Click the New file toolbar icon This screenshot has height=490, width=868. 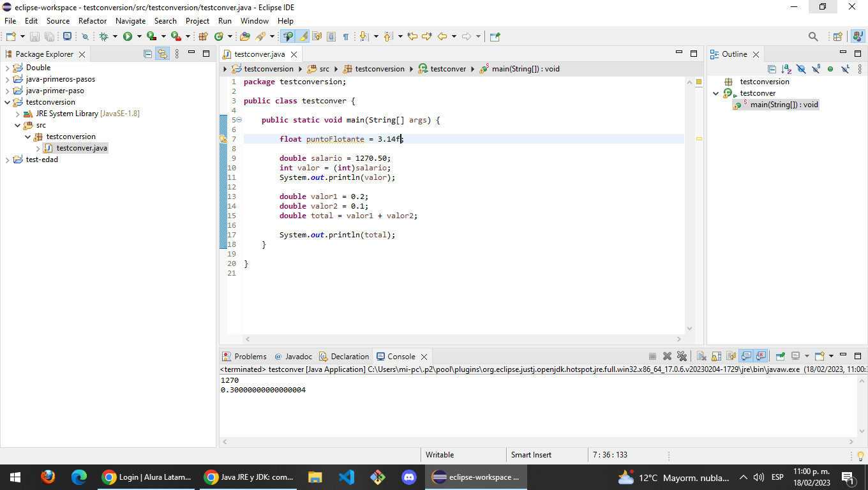pos(11,36)
